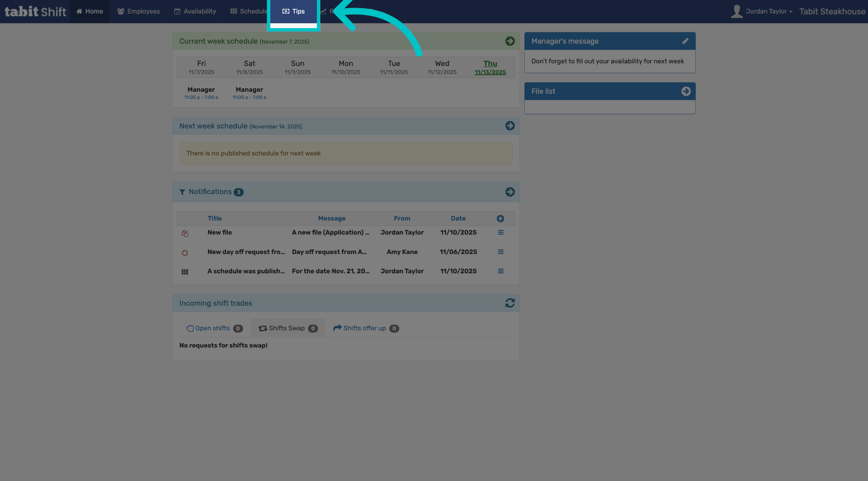The image size is (868, 481).
Task: Click 'New day off request fro...' title
Action: (246, 252)
